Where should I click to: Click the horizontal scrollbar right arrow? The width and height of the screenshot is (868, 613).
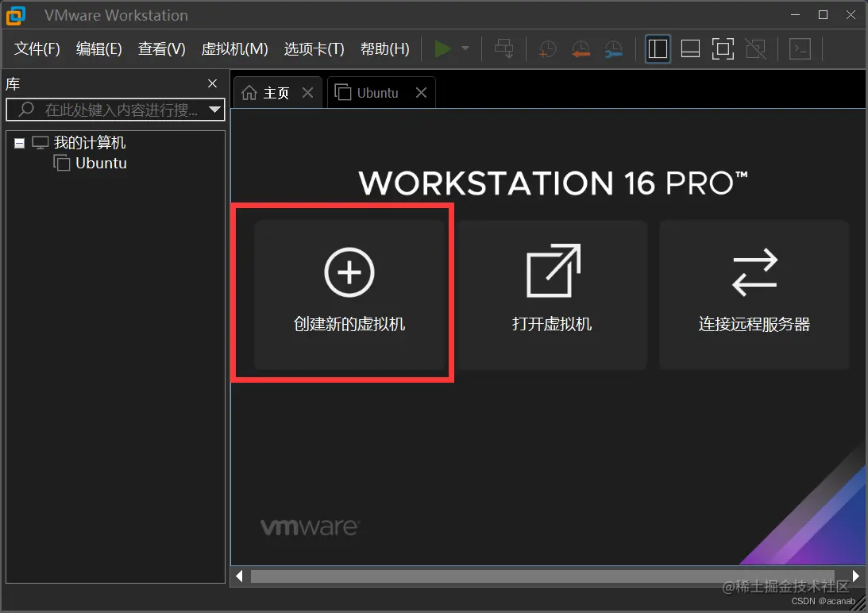point(856,576)
